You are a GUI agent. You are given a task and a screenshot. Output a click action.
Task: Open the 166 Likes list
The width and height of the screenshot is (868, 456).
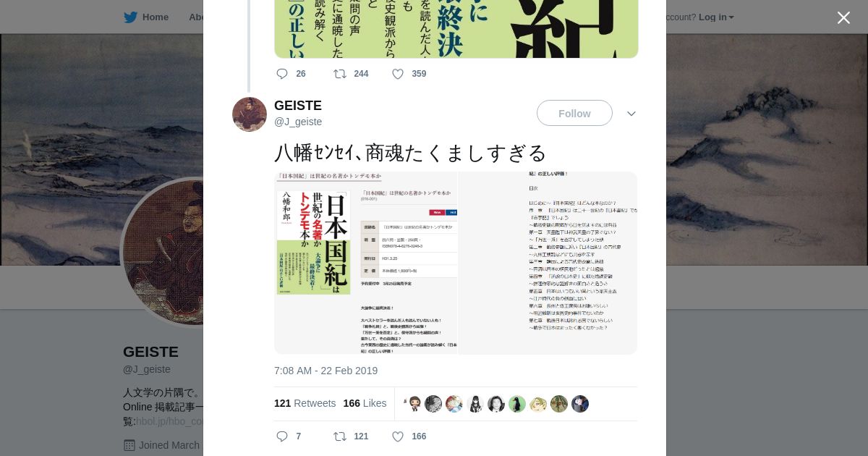pyautogui.click(x=365, y=403)
